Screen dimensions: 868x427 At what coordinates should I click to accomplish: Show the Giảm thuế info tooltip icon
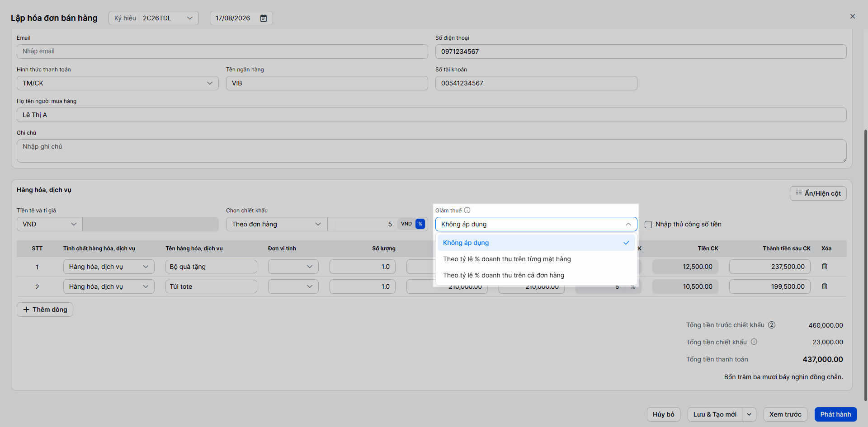[467, 210]
